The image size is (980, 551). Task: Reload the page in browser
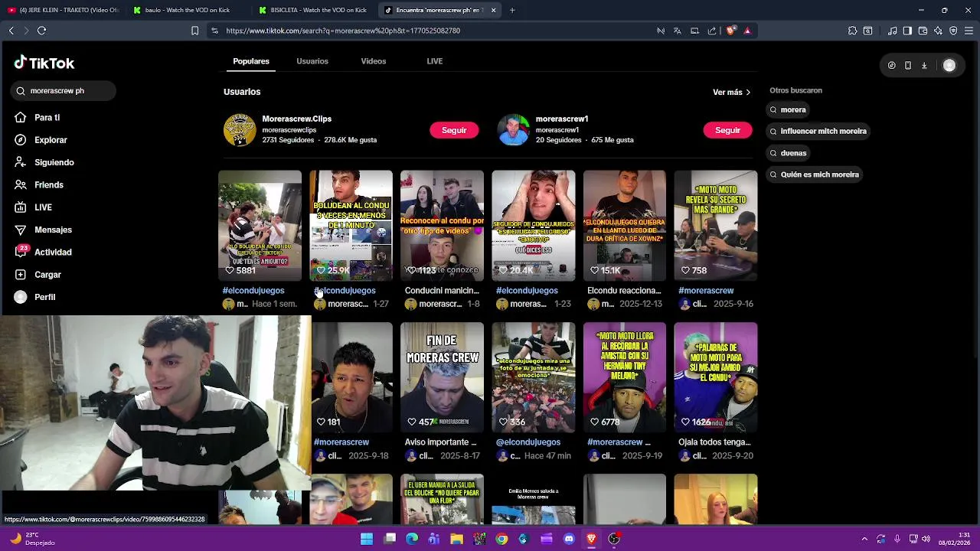tap(41, 31)
